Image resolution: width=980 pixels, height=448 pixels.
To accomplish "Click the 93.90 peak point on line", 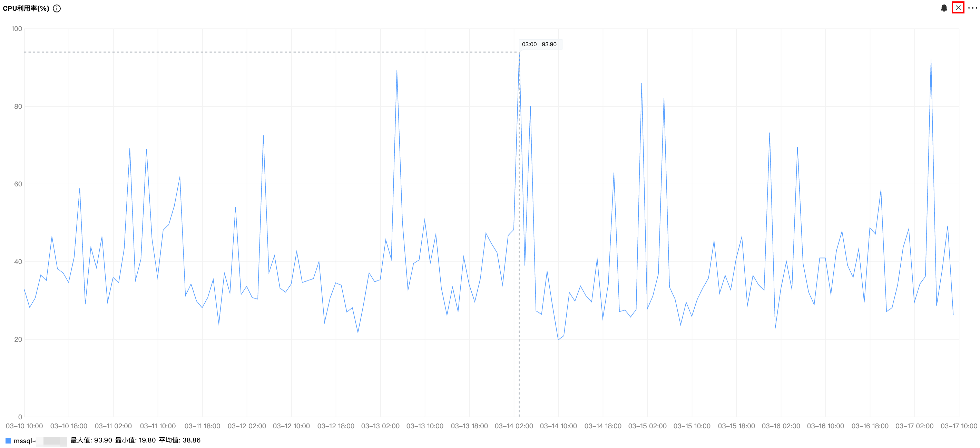I will [519, 52].
